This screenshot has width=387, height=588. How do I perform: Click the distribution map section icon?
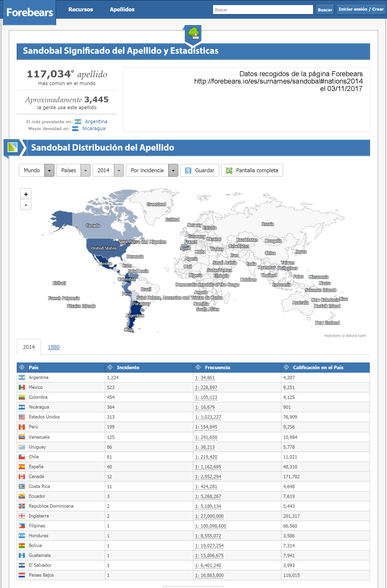(13, 148)
